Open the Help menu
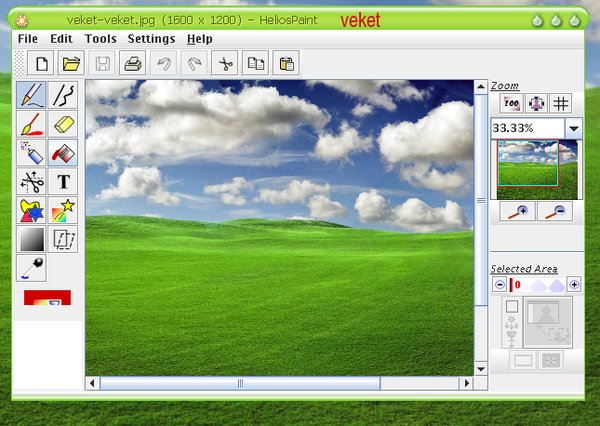Viewport: 600px width, 426px height. point(200,39)
